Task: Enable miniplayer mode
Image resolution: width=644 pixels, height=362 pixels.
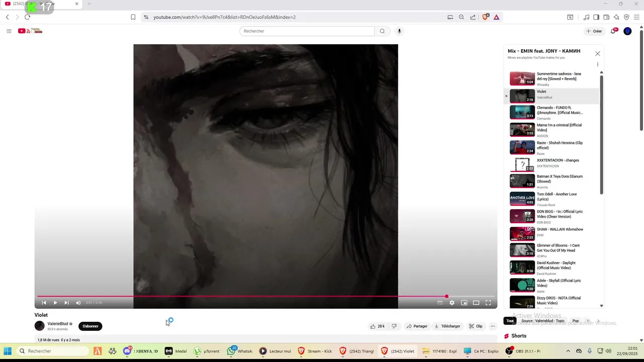Action: pos(464,303)
